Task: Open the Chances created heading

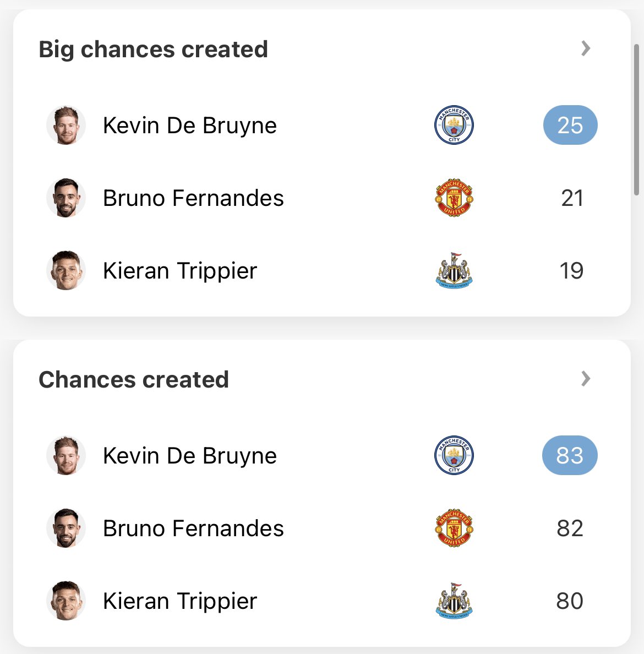Action: click(x=133, y=379)
